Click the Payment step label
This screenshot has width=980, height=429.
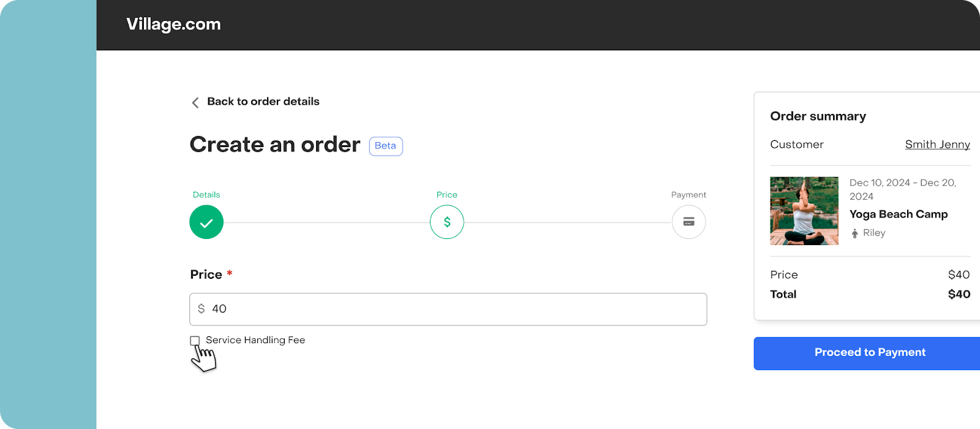point(688,195)
